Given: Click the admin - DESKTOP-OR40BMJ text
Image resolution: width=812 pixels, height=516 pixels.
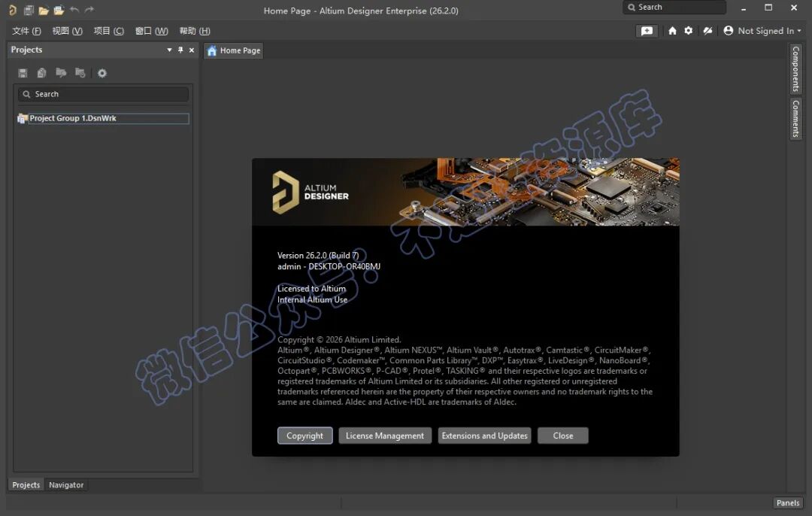Looking at the screenshot, I should tap(329, 266).
